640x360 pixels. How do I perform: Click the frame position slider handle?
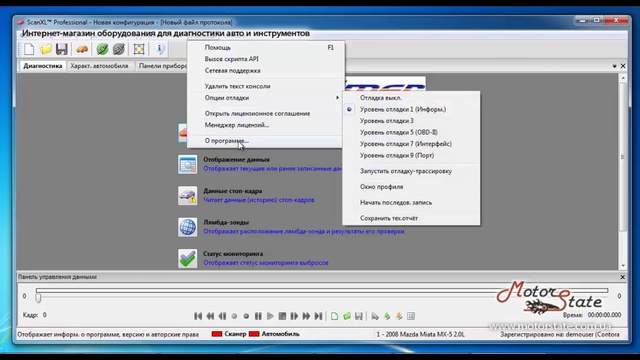point(38,298)
